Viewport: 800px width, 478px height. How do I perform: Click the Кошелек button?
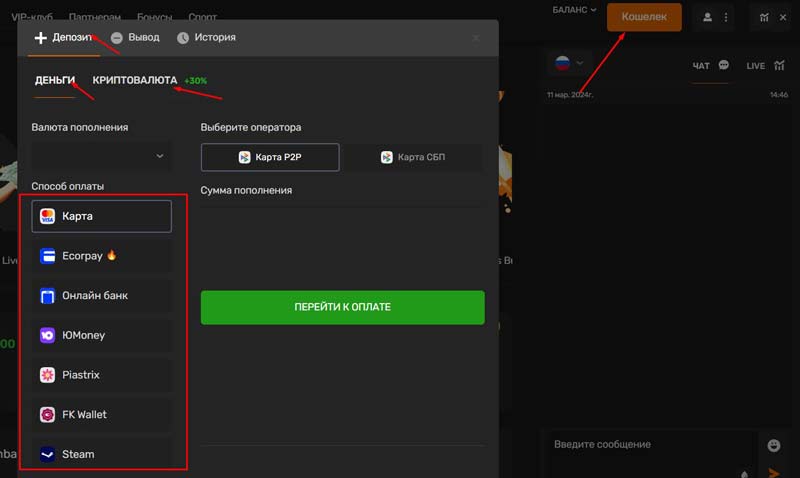(x=644, y=17)
